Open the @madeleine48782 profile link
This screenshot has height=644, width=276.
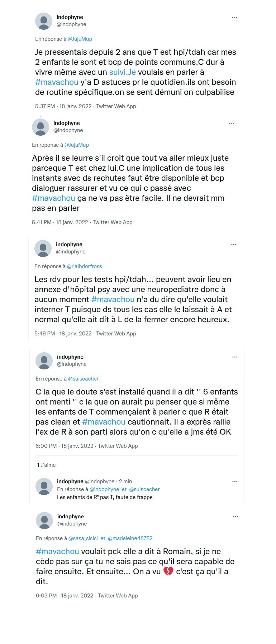(x=130, y=538)
